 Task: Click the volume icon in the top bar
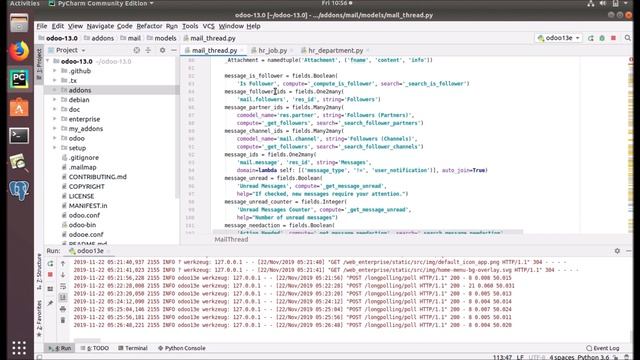click(603, 3)
